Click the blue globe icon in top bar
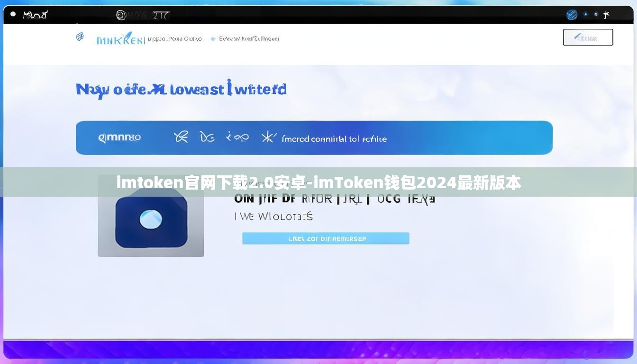 click(x=572, y=15)
